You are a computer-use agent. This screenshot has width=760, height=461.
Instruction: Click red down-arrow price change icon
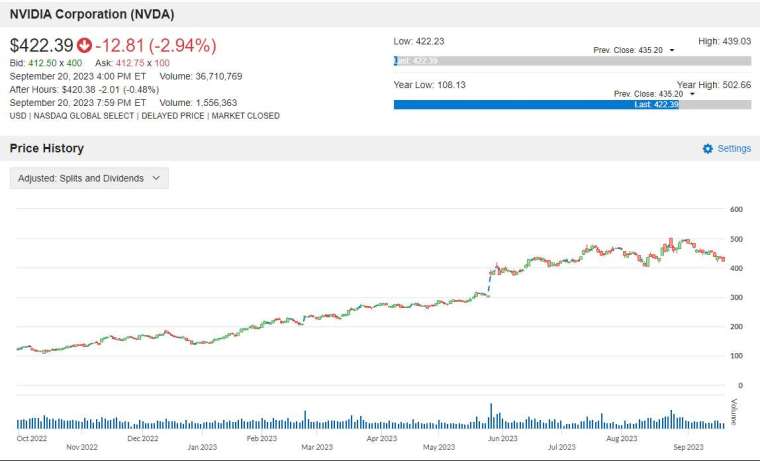pos(84,46)
